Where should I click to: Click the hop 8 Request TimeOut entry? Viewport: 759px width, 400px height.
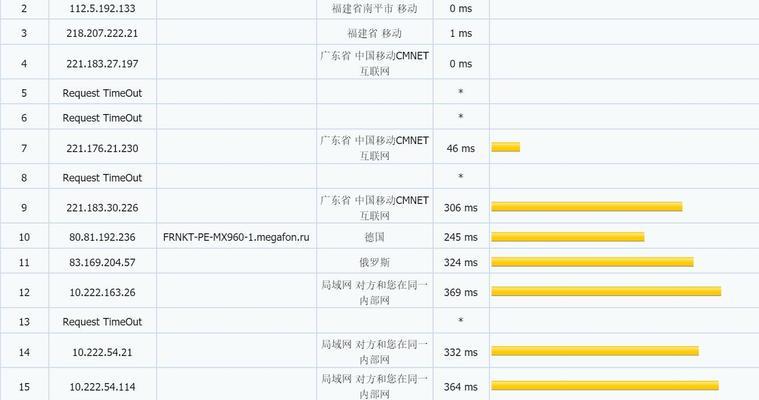coord(102,178)
